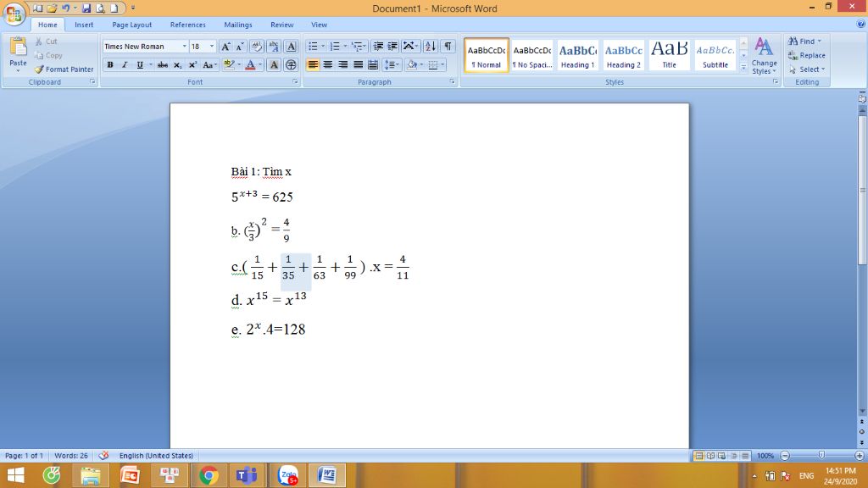Viewport: 868px width, 488px height.
Task: Toggle Subscript formatting
Action: (x=177, y=64)
